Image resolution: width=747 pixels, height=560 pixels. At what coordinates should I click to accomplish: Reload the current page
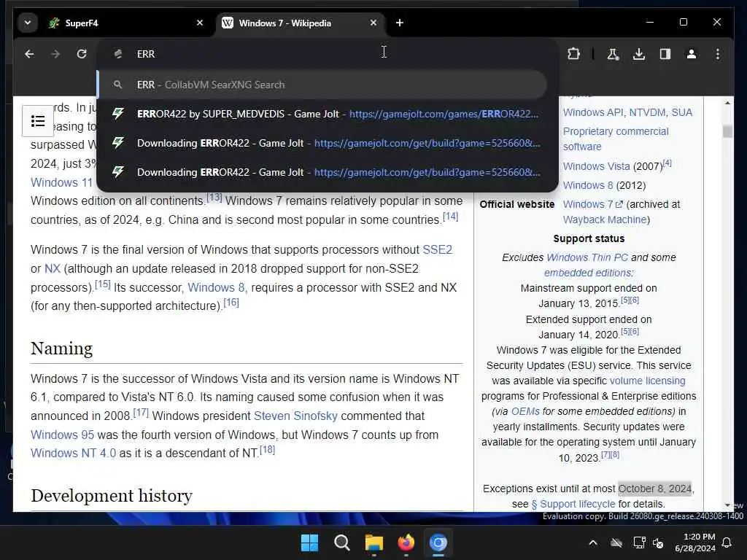point(82,54)
